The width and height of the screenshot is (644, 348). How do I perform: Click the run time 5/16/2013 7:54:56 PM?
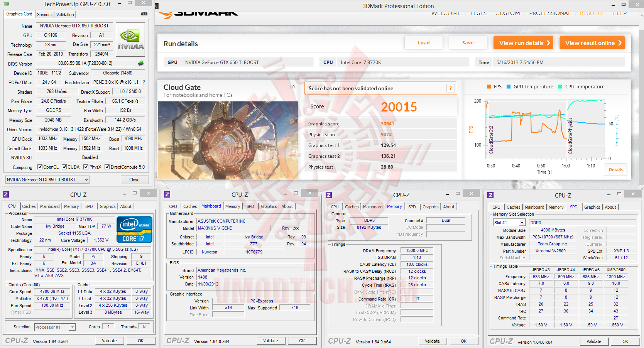coord(520,62)
